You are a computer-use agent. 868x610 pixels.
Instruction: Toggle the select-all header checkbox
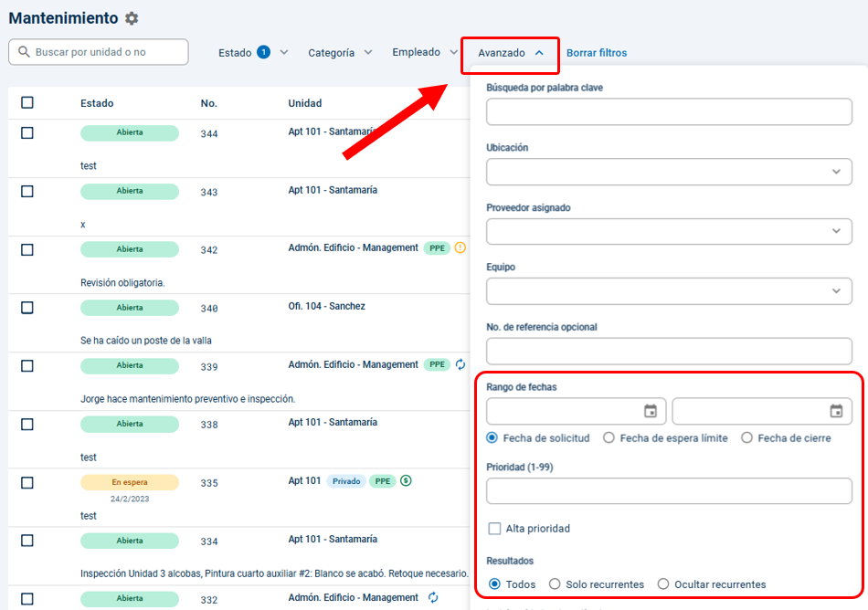coord(27,102)
